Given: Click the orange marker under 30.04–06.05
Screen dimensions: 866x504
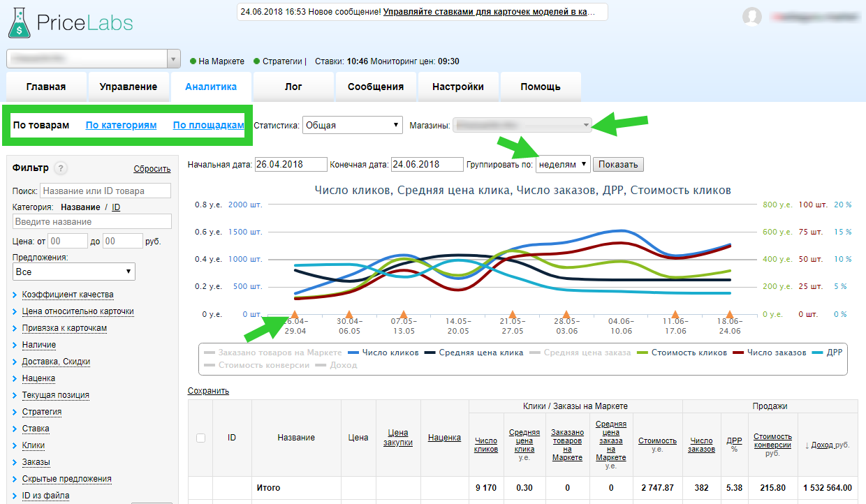Looking at the screenshot, I should pos(348,315).
